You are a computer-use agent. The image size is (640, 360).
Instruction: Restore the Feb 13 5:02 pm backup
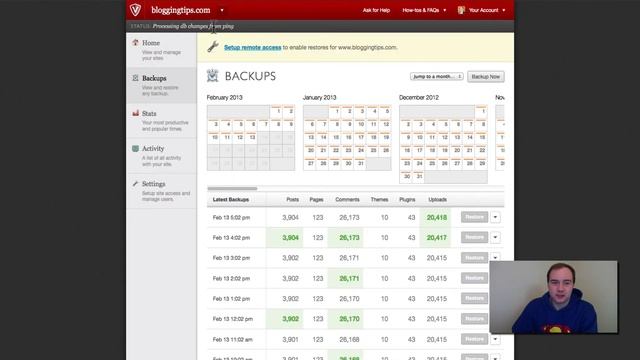474,217
